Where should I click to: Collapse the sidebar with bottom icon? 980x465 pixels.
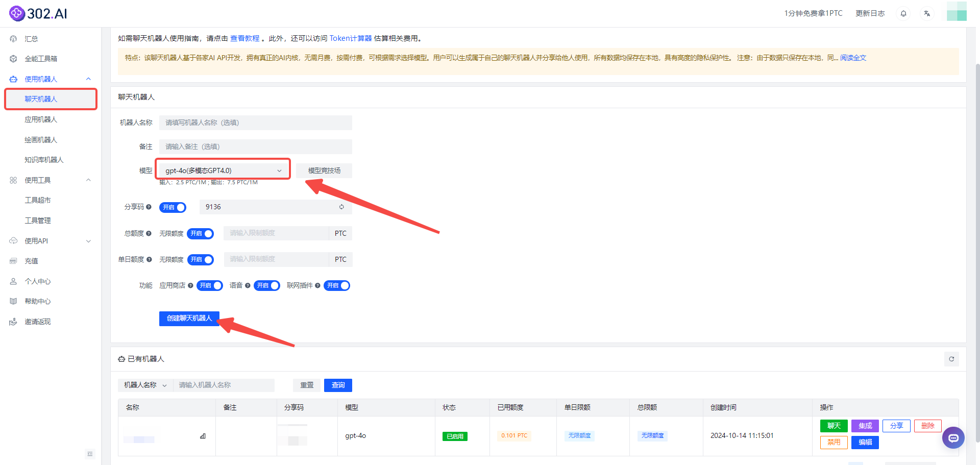90,454
